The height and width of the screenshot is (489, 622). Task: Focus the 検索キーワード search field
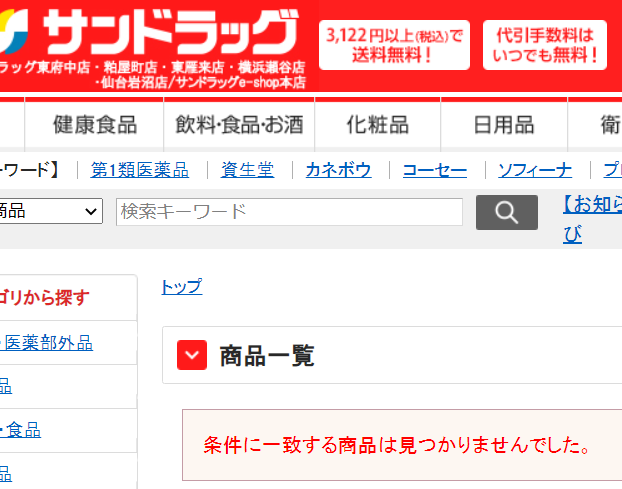[289, 212]
